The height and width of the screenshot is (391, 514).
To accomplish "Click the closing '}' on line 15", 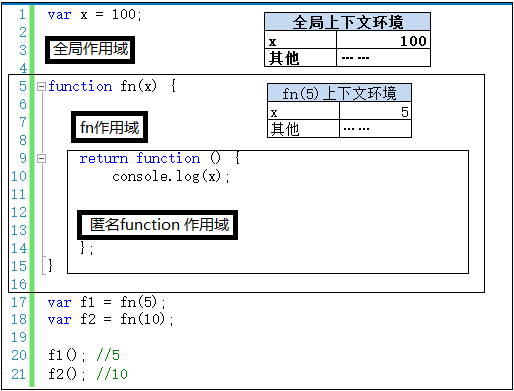I will pyautogui.click(x=50, y=266).
